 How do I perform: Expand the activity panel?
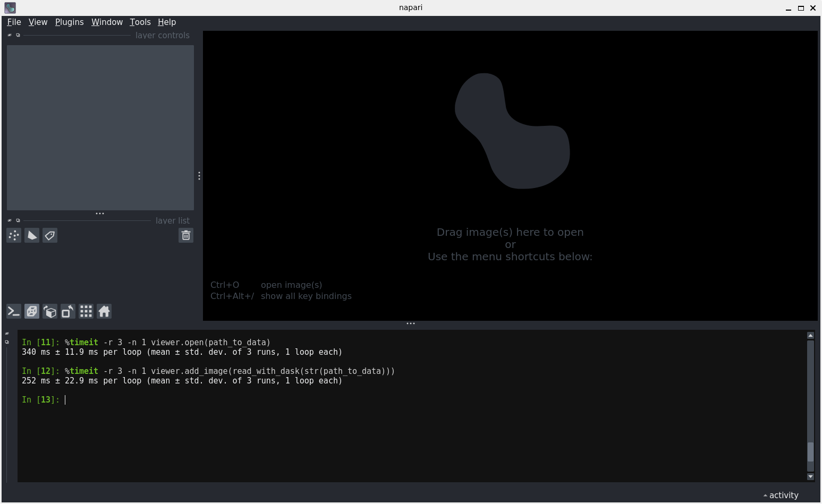(x=781, y=495)
